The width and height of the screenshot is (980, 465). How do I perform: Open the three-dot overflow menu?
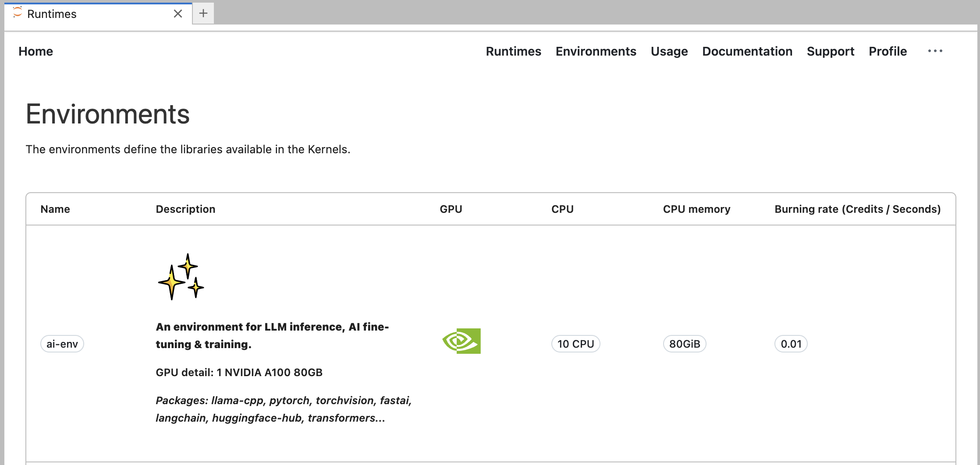(935, 51)
